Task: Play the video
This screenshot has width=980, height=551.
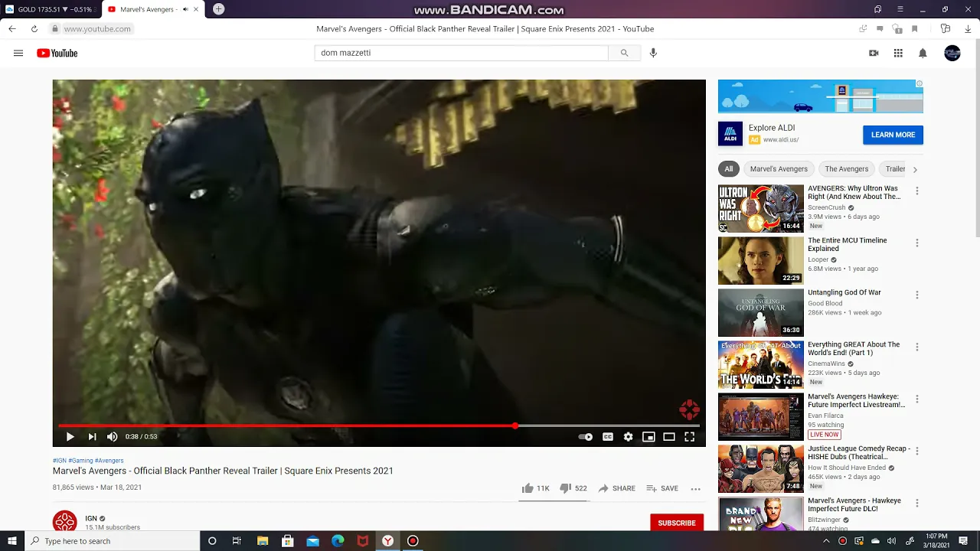Action: click(x=70, y=436)
